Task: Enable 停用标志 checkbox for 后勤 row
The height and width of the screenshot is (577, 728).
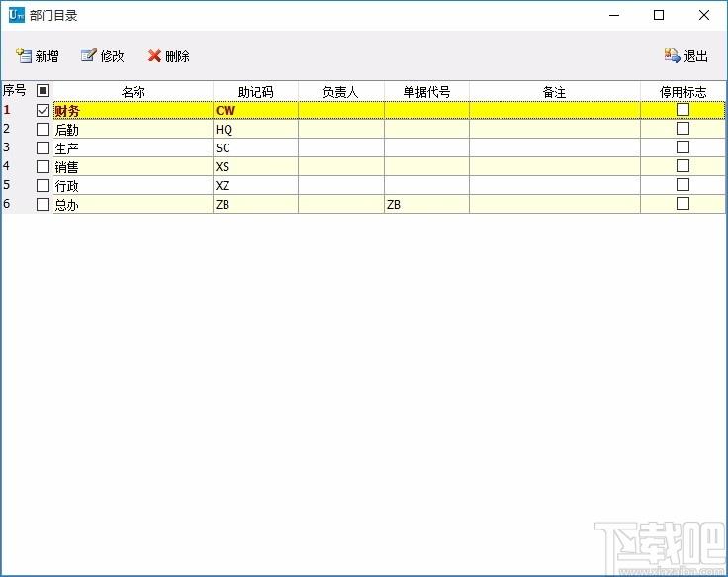Action: click(x=682, y=129)
